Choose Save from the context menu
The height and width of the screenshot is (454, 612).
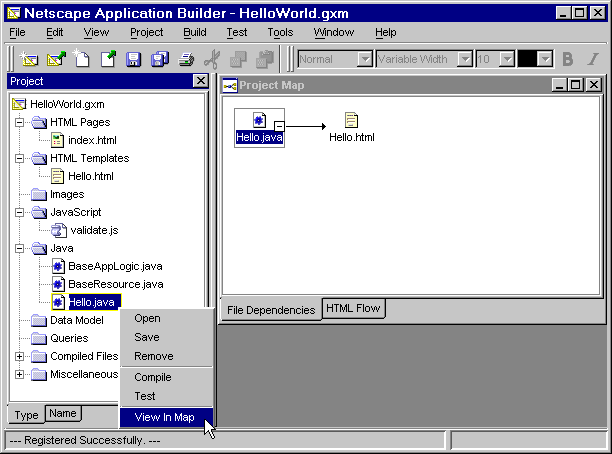pyautogui.click(x=166, y=337)
